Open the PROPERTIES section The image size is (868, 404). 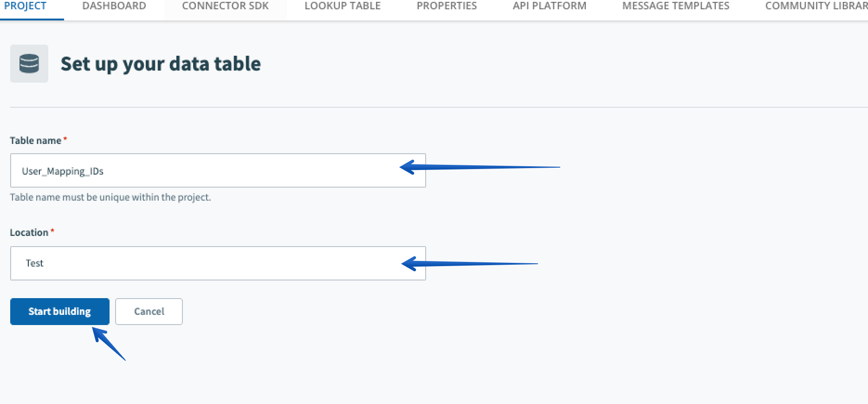point(447,6)
